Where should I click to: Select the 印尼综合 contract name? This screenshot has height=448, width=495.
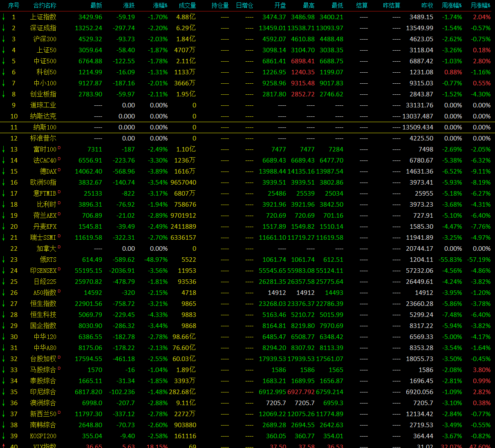[43, 392]
